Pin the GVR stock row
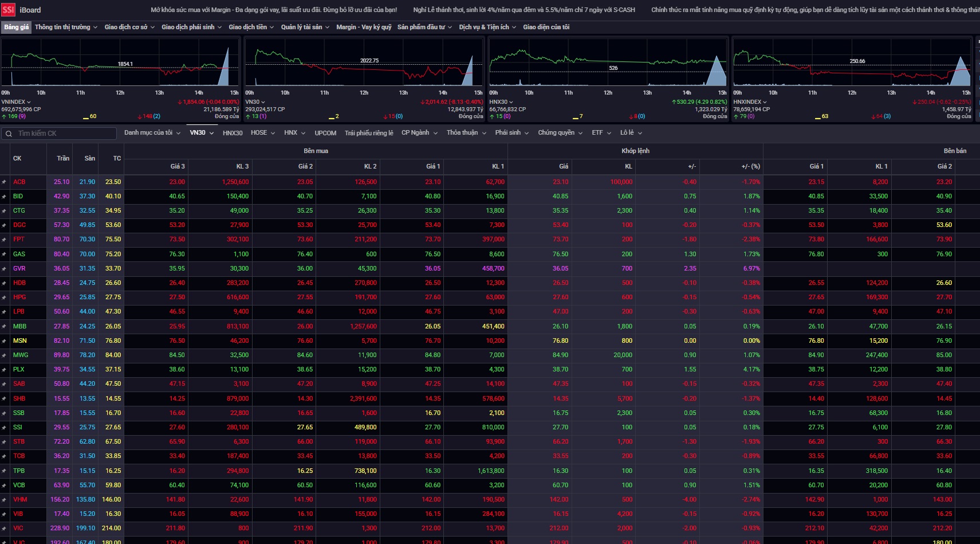 coord(4,269)
